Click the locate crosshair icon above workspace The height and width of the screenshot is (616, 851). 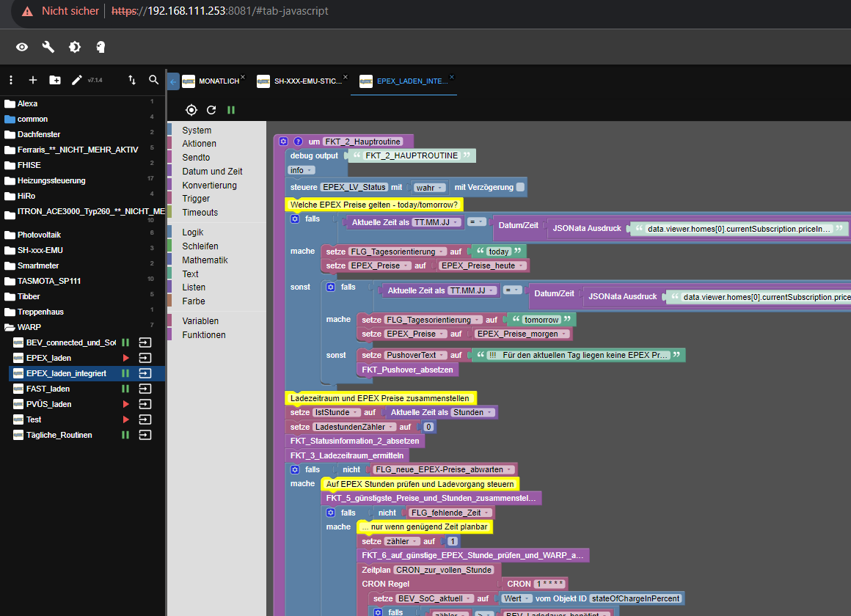[191, 110]
